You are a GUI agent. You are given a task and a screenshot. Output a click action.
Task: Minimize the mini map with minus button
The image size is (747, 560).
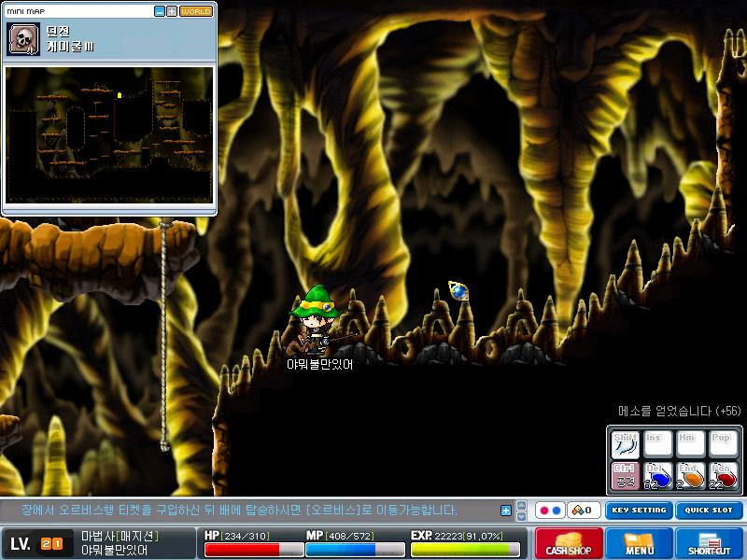(160, 11)
